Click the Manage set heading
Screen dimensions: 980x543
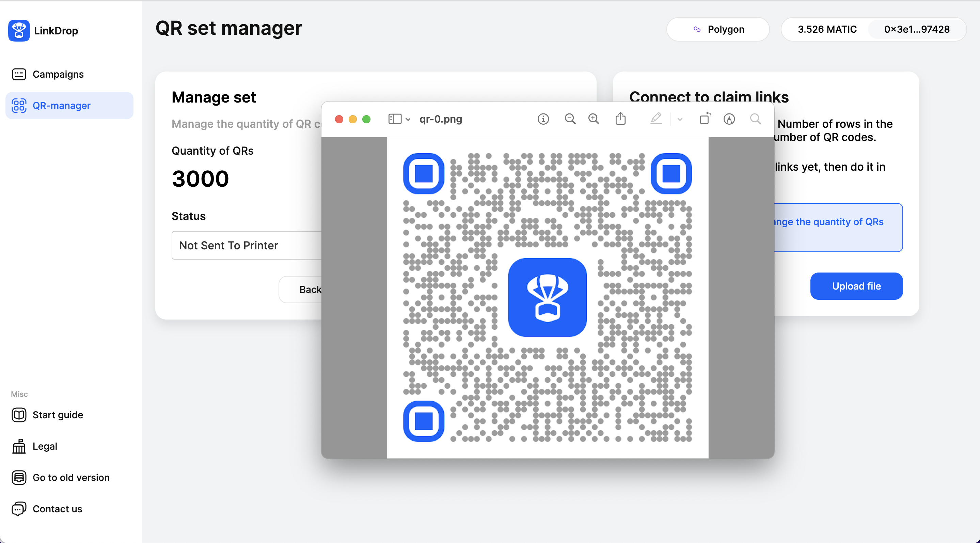[x=214, y=97]
